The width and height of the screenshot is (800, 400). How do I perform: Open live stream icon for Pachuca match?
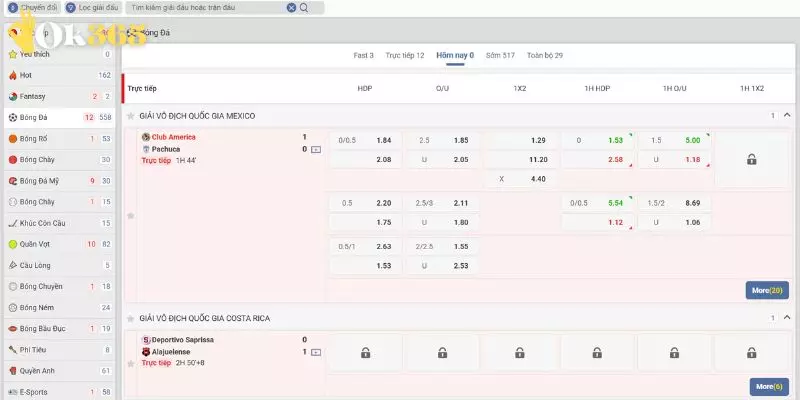pyautogui.click(x=316, y=149)
